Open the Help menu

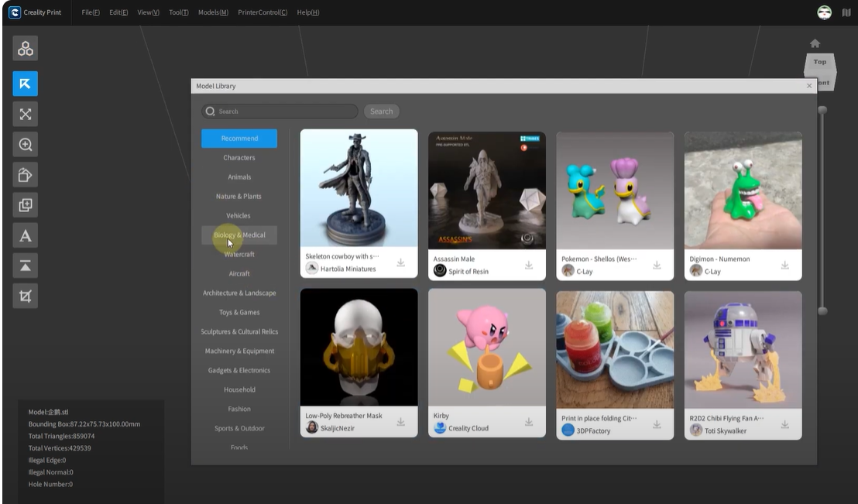tap(307, 12)
